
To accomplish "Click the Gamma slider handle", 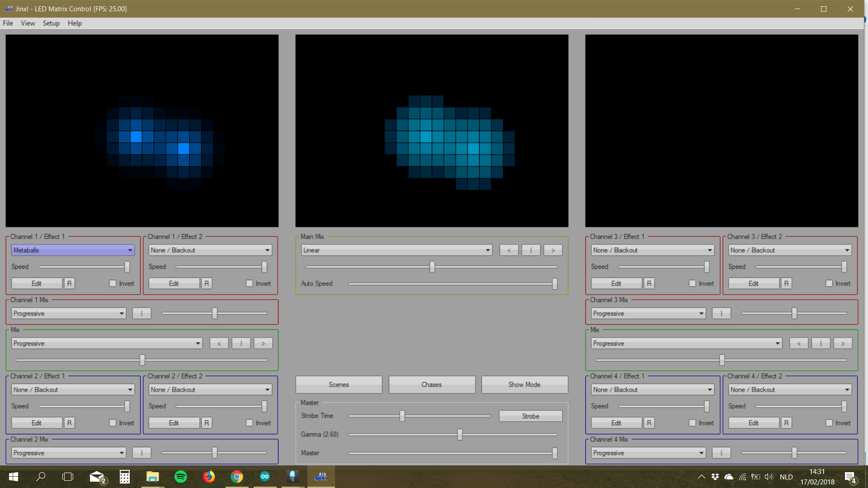I will pyautogui.click(x=460, y=434).
